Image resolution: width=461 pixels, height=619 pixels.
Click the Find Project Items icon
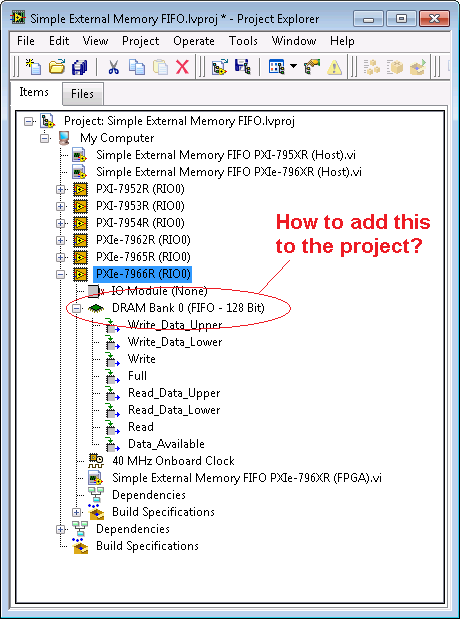(x=312, y=67)
